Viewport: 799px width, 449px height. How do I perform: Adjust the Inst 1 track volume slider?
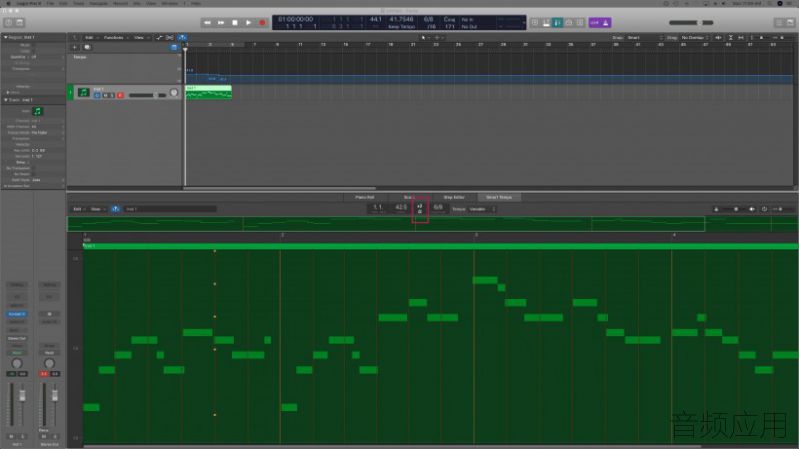tap(147, 95)
